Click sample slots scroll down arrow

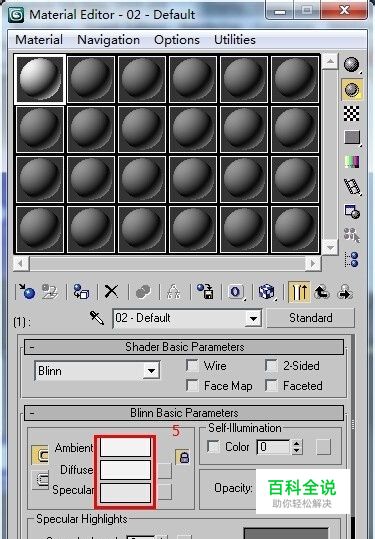[330, 247]
